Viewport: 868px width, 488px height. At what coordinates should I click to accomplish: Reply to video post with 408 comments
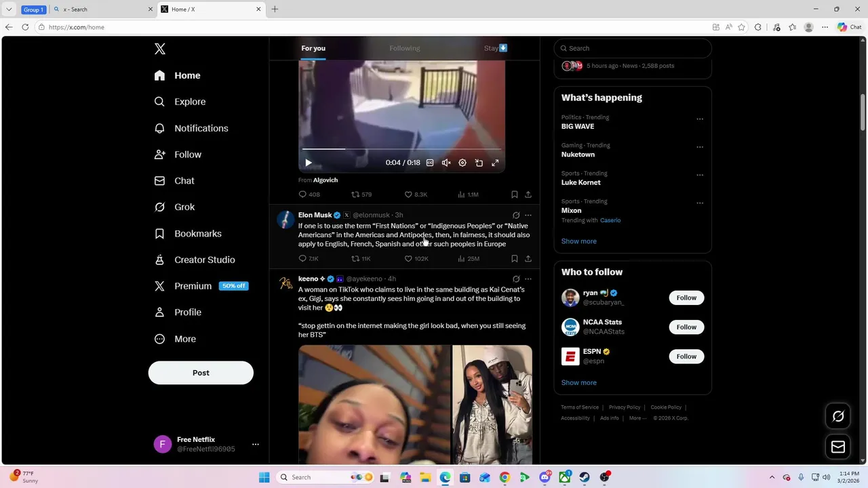click(309, 195)
